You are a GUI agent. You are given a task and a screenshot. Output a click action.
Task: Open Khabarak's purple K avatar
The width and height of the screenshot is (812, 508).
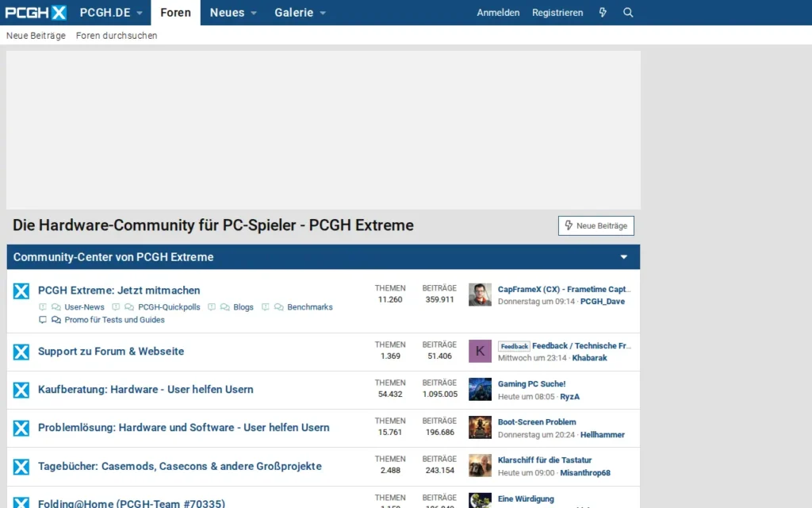480,351
